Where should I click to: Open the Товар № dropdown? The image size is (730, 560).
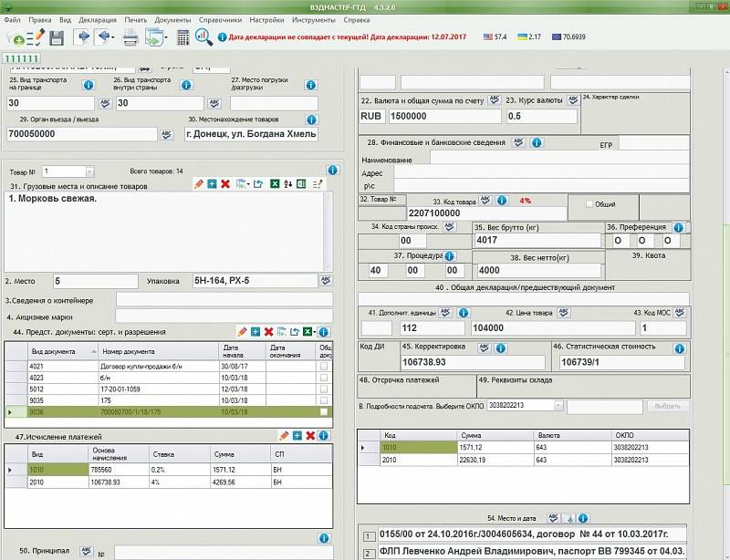89,171
